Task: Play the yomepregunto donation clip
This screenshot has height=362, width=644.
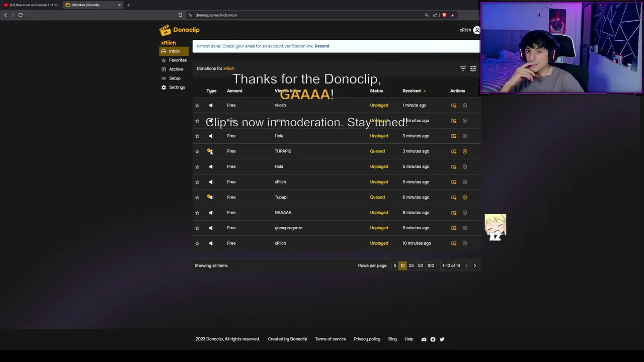Action: [465, 228]
